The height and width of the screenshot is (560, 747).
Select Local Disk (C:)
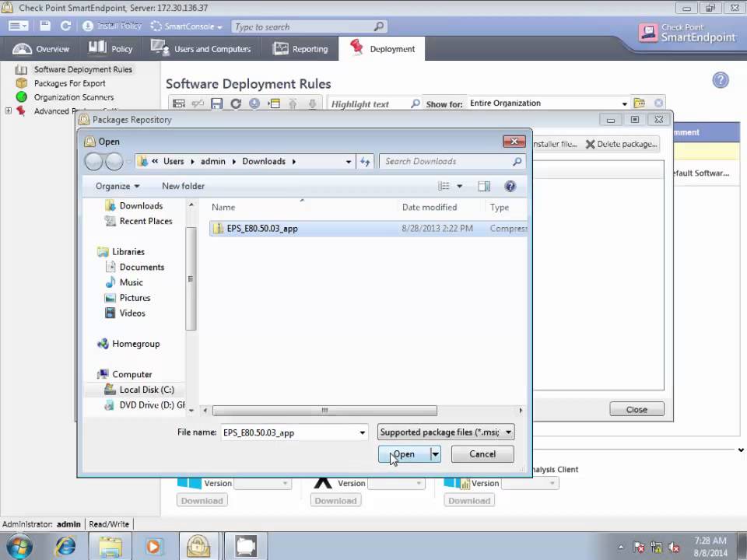coord(147,390)
